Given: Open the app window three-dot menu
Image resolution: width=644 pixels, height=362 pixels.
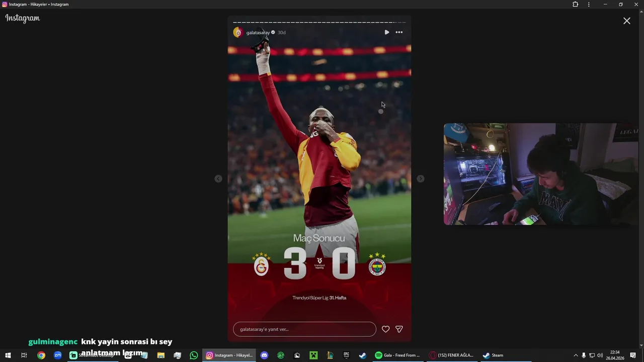Looking at the screenshot, I should click(589, 5).
